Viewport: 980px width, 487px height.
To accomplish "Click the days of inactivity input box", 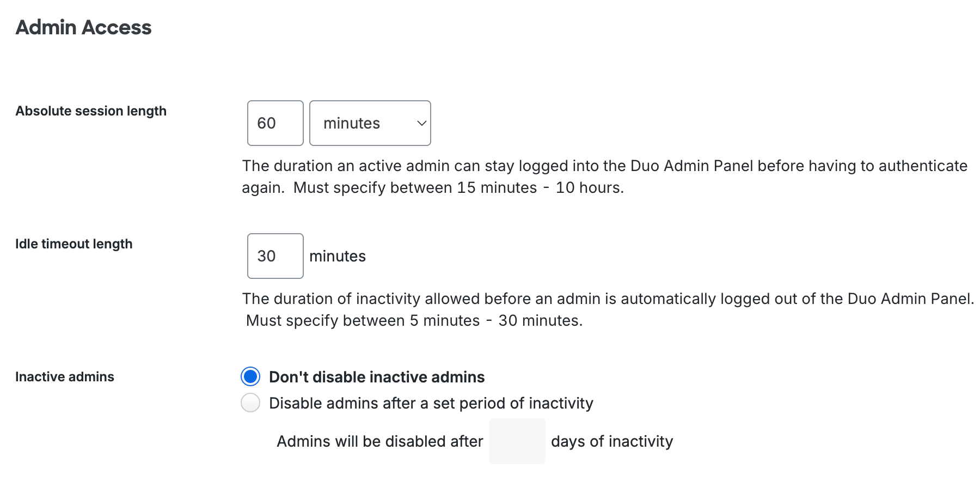I will pos(517,441).
